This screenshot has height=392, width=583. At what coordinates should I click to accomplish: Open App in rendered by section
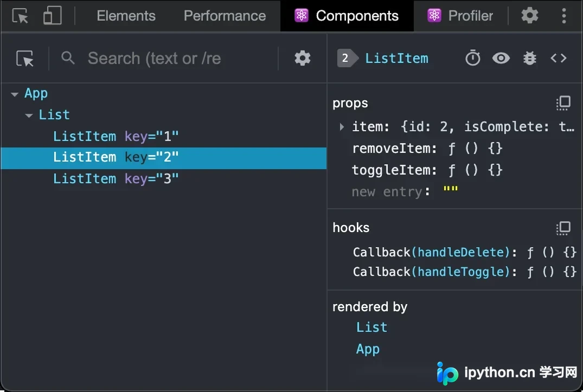click(x=368, y=349)
